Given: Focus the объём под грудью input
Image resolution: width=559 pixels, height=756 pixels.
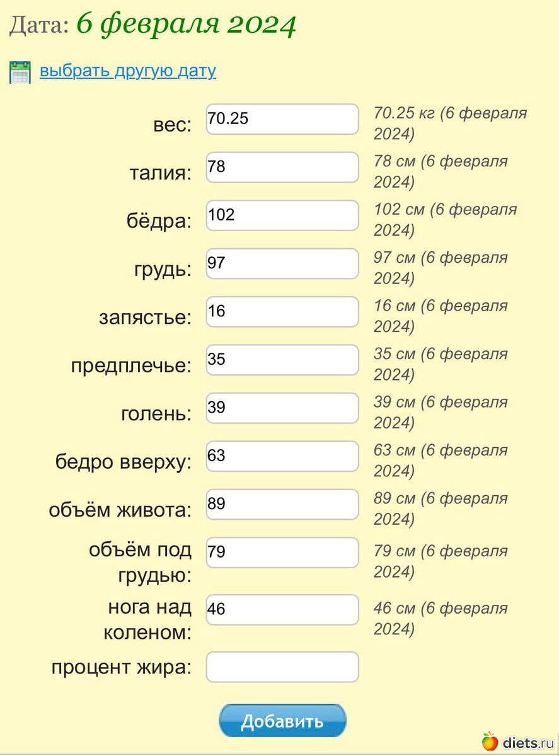Looking at the screenshot, I should click(x=282, y=553).
